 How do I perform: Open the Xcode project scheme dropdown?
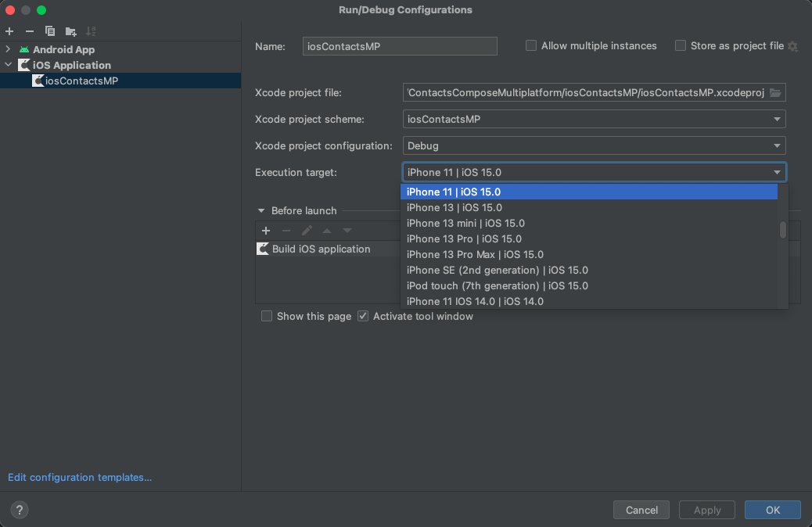click(x=778, y=119)
